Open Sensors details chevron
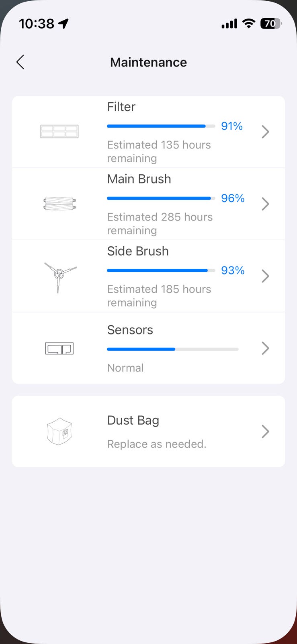 [x=265, y=348]
